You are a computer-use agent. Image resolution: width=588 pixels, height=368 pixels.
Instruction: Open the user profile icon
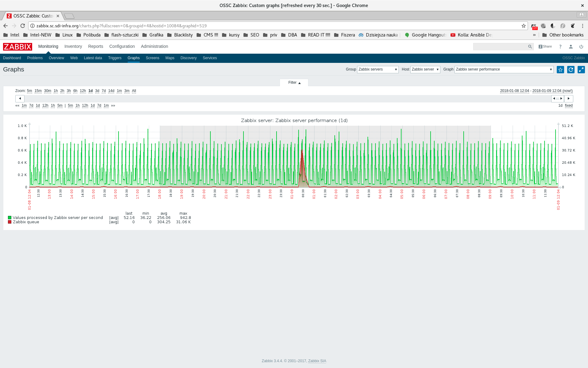point(571,47)
